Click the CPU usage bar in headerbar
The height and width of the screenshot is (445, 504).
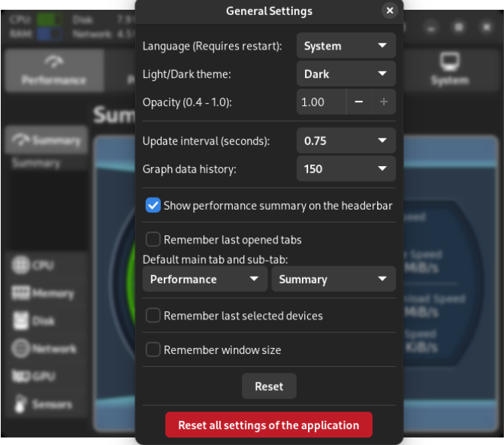point(50,20)
